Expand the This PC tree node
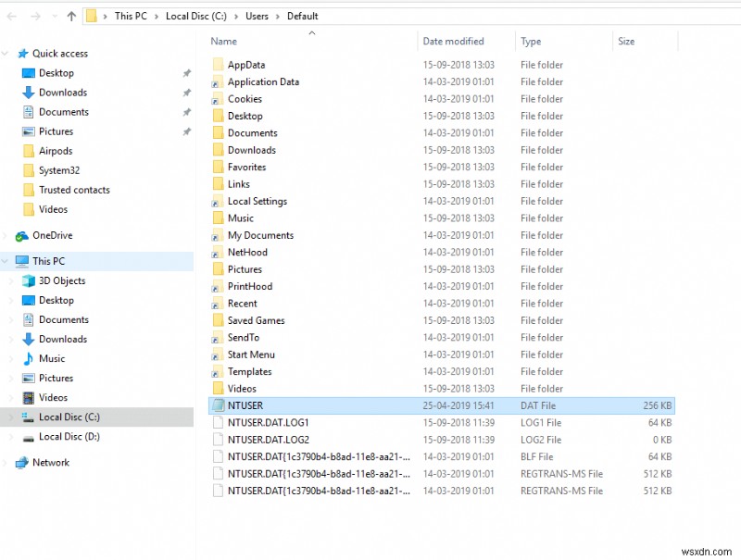 [x=6, y=260]
